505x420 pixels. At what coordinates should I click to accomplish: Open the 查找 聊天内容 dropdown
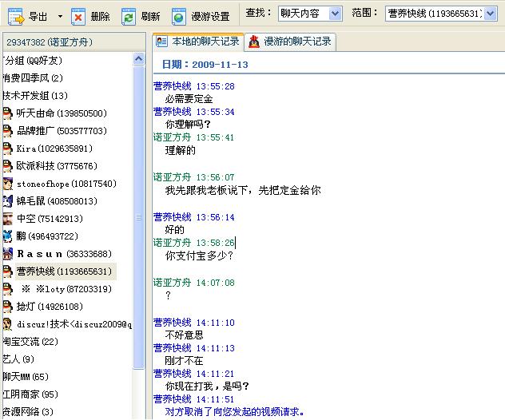(336, 14)
